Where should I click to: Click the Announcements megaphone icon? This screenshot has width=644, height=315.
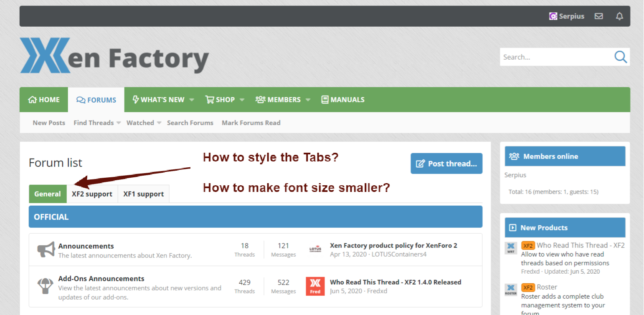point(46,249)
